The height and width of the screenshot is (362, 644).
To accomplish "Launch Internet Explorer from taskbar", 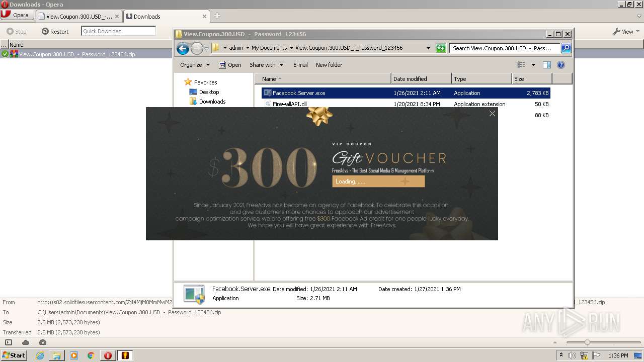I will (x=40, y=355).
